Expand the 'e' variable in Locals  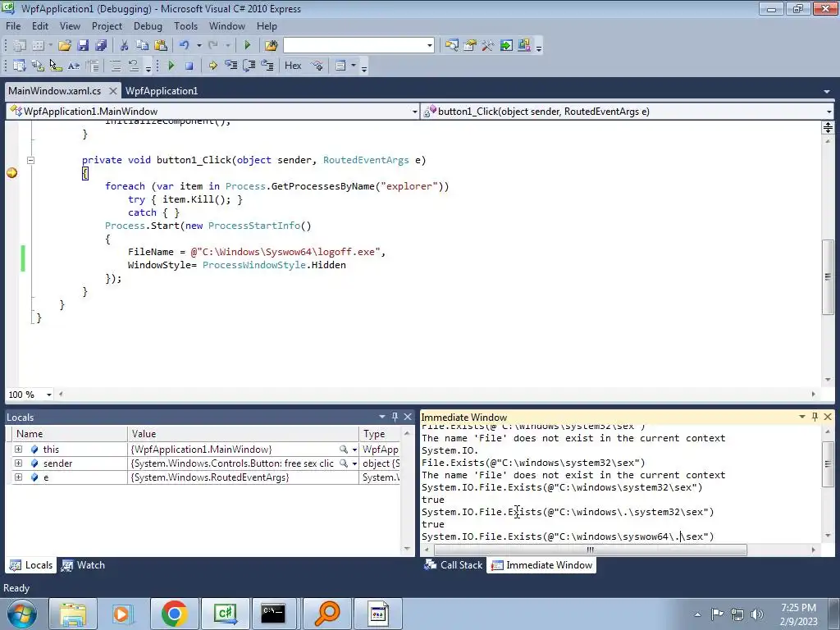click(18, 477)
